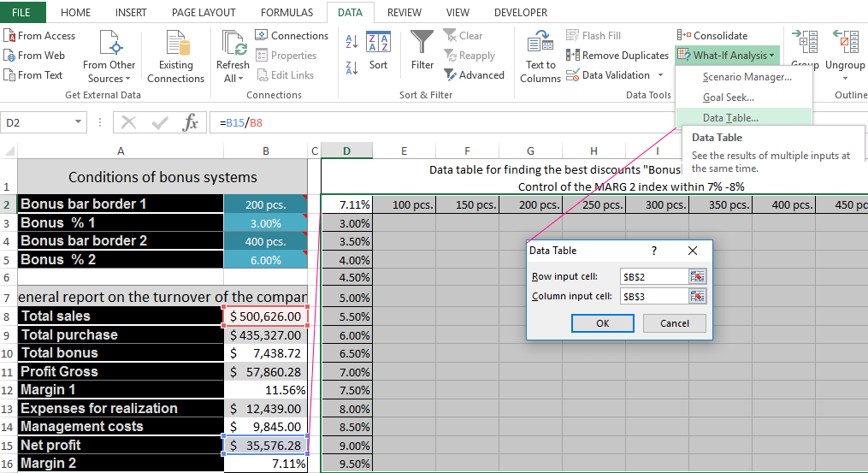Choose Scenario Manager from menu

pyautogui.click(x=747, y=77)
